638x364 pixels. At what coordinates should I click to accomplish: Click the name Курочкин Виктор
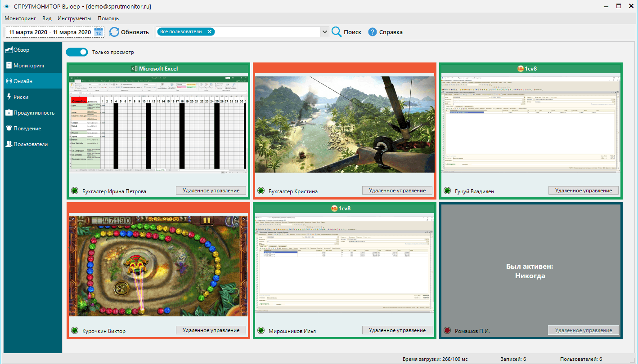point(104,331)
